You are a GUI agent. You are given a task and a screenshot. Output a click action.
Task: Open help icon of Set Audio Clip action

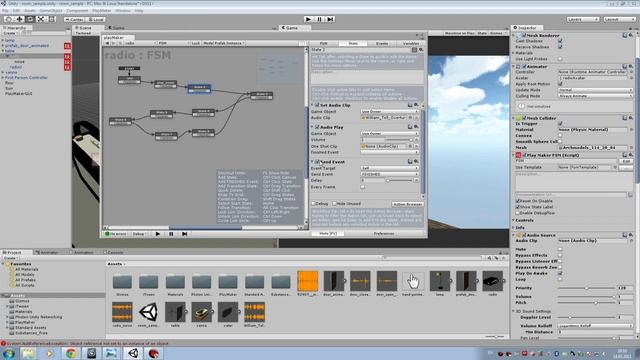[410, 105]
